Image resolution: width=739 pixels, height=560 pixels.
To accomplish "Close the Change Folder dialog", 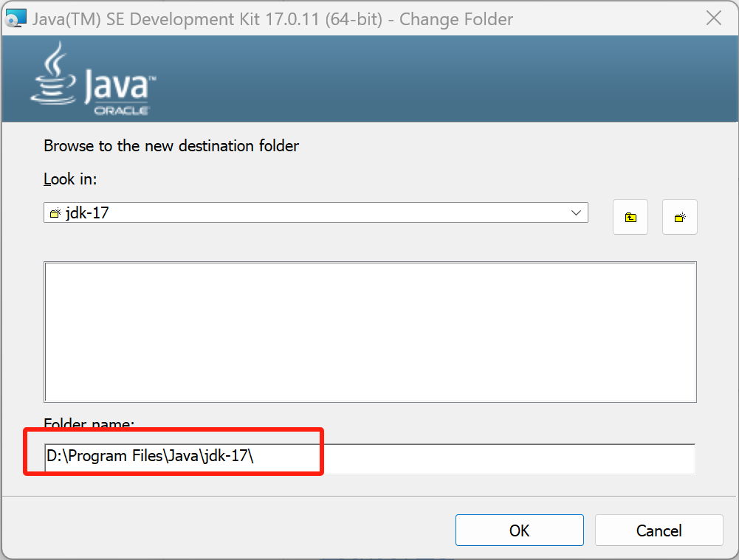I will point(714,18).
